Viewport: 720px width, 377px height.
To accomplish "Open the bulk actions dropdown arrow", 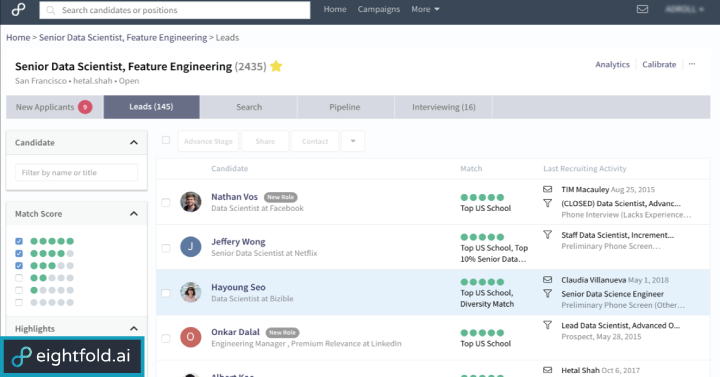I will click(x=353, y=141).
